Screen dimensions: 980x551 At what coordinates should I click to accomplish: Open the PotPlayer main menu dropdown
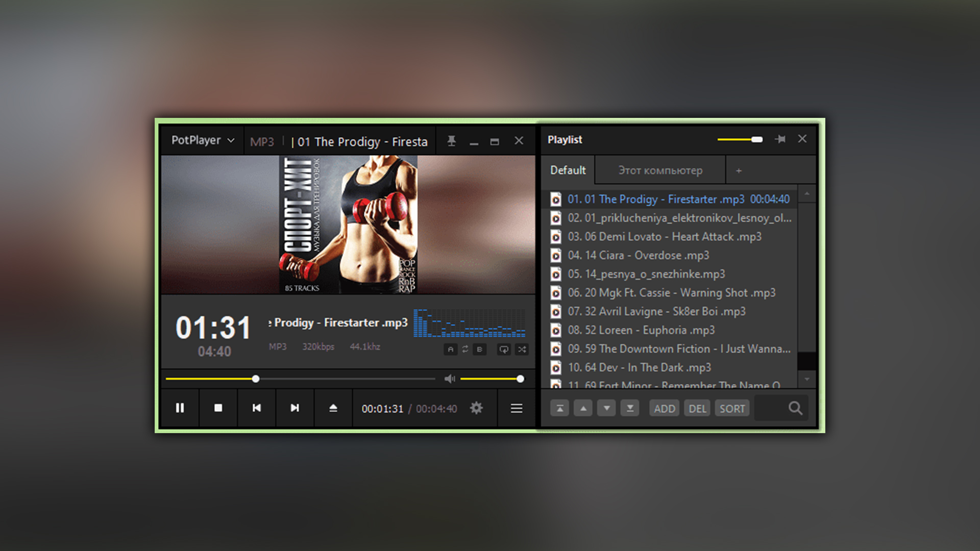(203, 140)
